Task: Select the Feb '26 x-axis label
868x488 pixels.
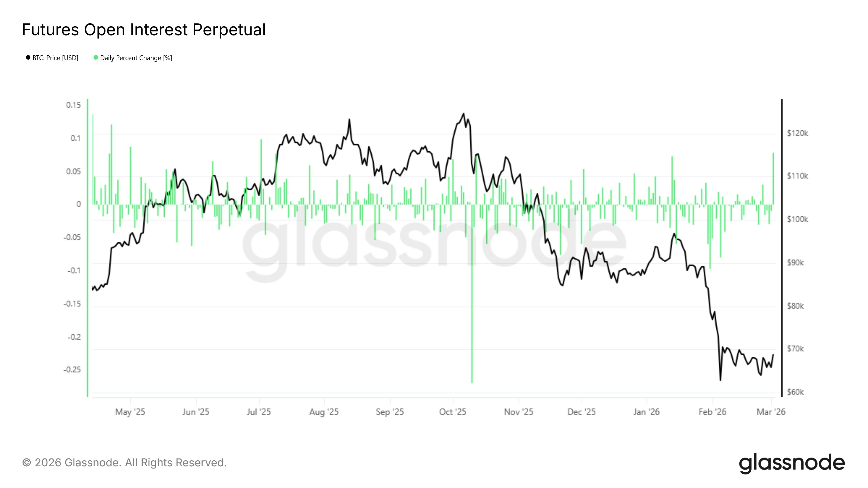Action: point(712,412)
